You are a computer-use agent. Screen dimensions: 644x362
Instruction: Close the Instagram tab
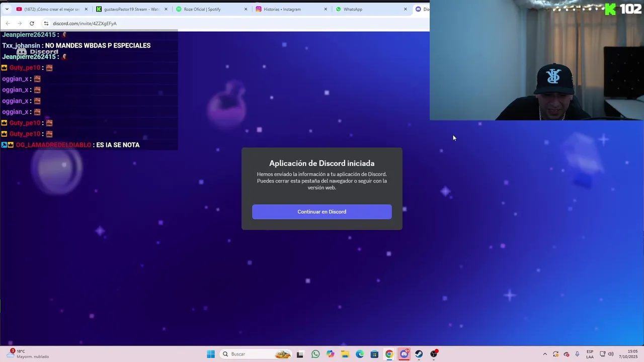326,9
